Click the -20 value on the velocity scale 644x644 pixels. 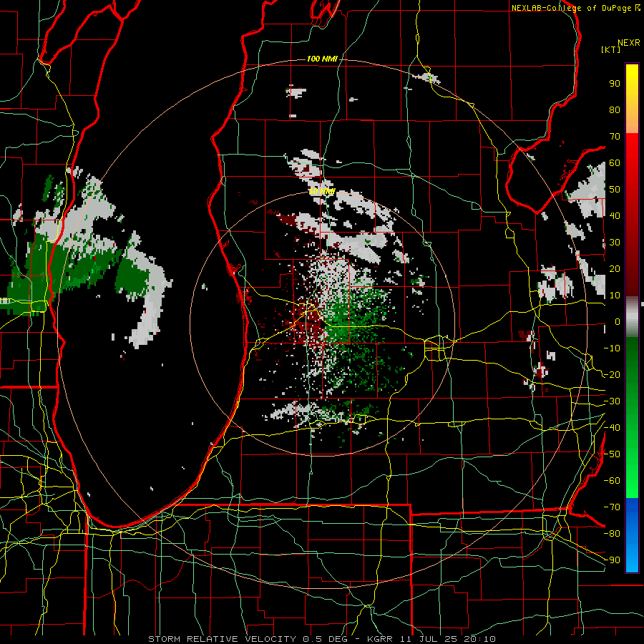point(612,375)
